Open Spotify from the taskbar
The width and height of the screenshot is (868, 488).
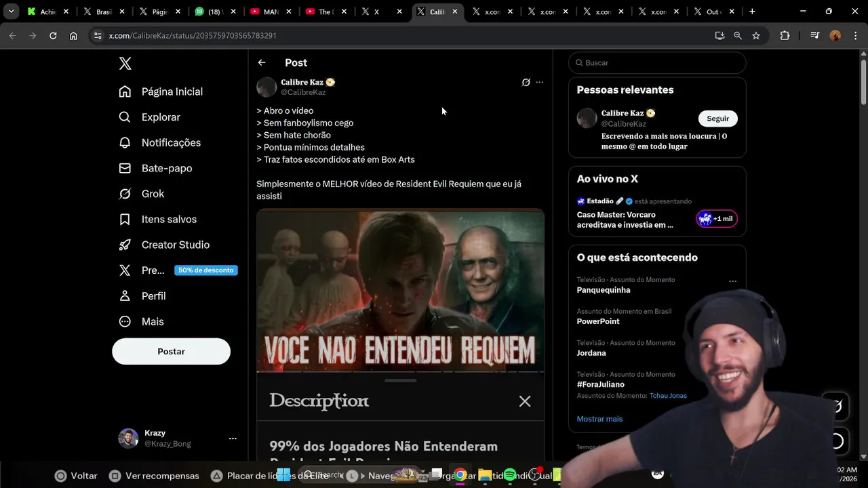[510, 474]
